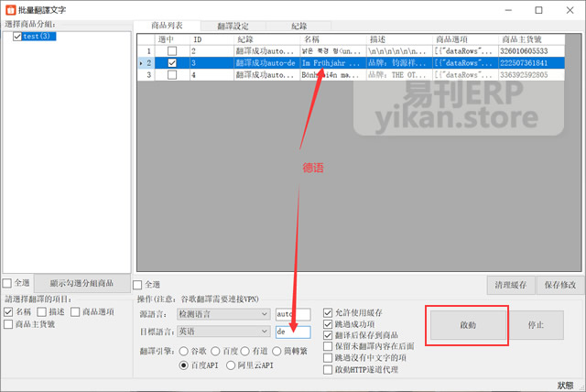Click the 啟動 button
Screen dimensions: 586x392
pos(468,325)
